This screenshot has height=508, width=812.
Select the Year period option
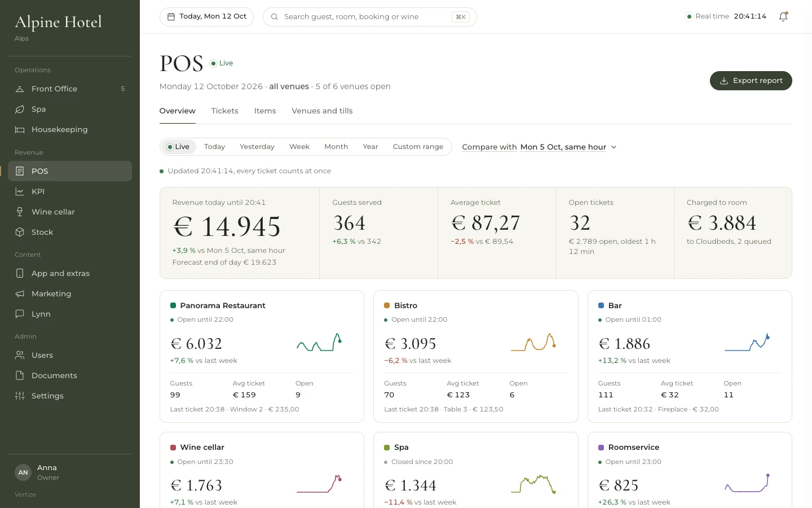370,147
